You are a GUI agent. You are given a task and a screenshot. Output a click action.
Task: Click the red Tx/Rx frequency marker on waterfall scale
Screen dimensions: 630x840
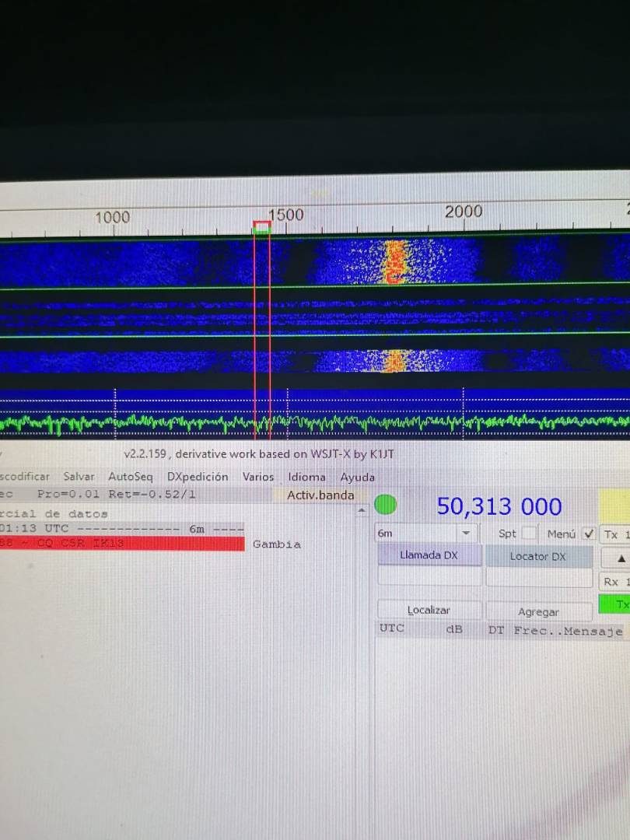coord(262,226)
